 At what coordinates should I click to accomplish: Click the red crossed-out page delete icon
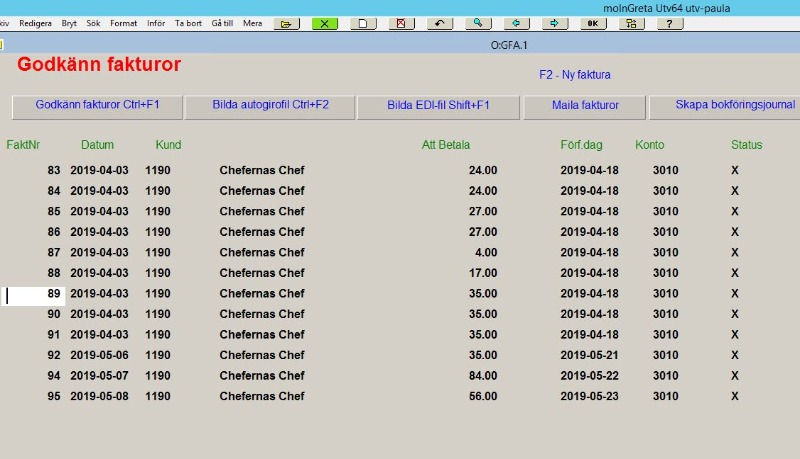click(402, 23)
